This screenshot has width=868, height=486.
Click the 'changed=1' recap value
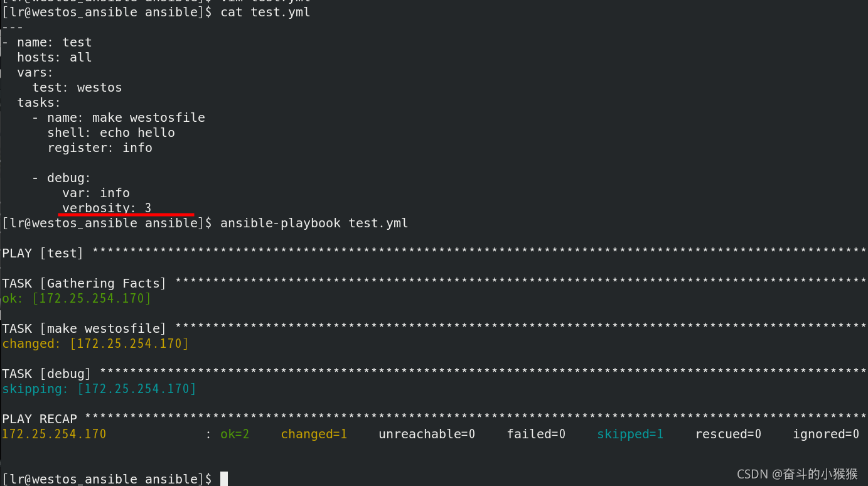pos(314,434)
